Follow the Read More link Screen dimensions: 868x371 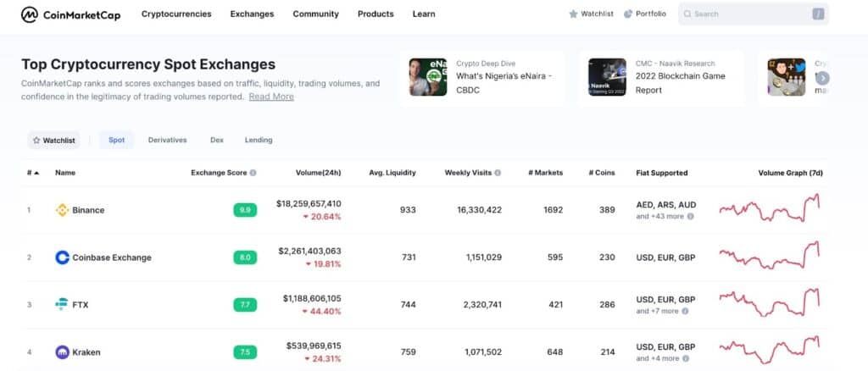(x=271, y=97)
